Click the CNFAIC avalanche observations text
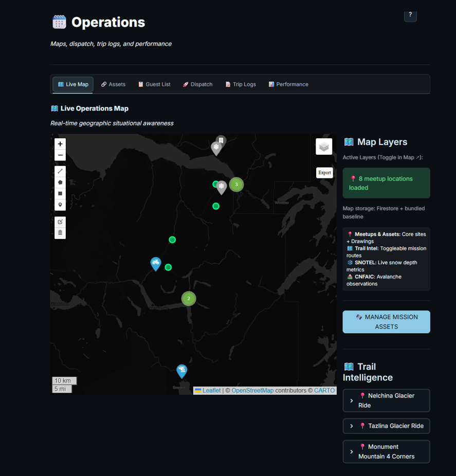Viewport: 456px width, 476px height. 374,280
